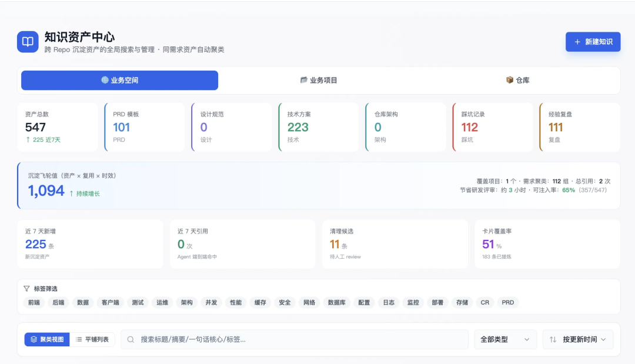The width and height of the screenshot is (635, 364).
Task: Toggle the 安全 tag filter
Action: click(285, 302)
